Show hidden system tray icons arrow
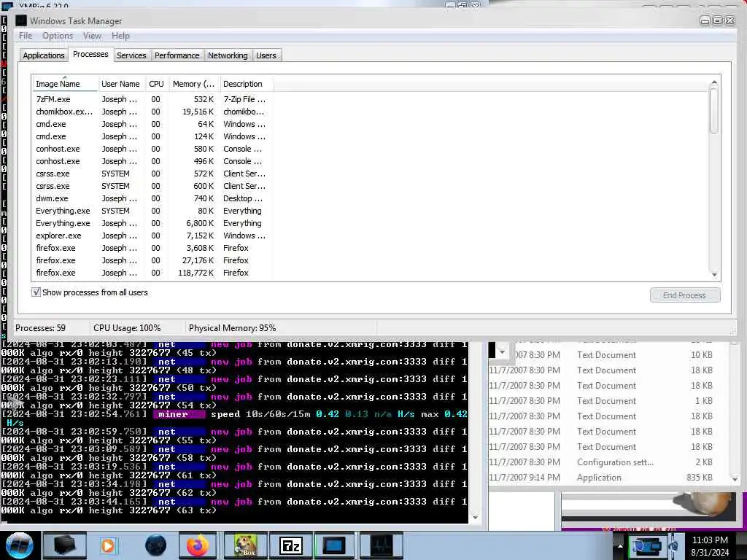747x560 pixels. (620, 545)
